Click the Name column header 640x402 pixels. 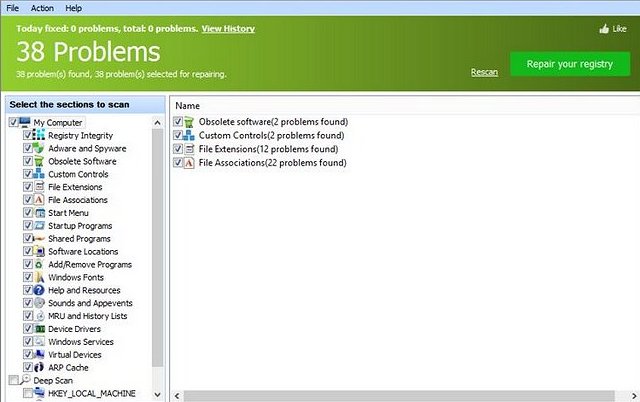pos(188,105)
